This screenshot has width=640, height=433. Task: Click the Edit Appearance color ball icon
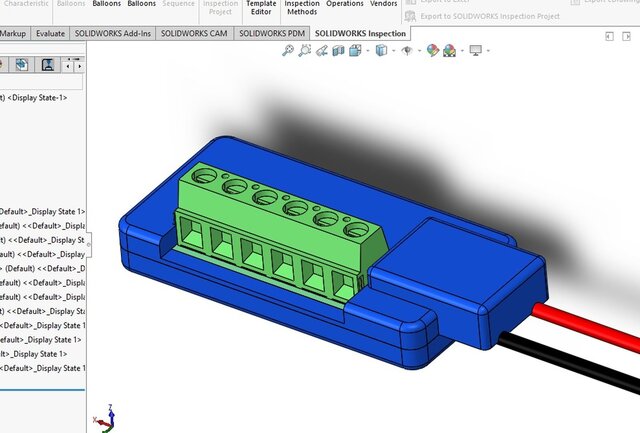(x=432, y=50)
